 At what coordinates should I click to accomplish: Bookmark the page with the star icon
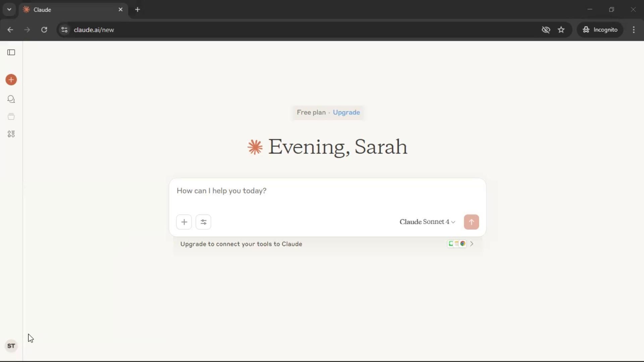561,29
